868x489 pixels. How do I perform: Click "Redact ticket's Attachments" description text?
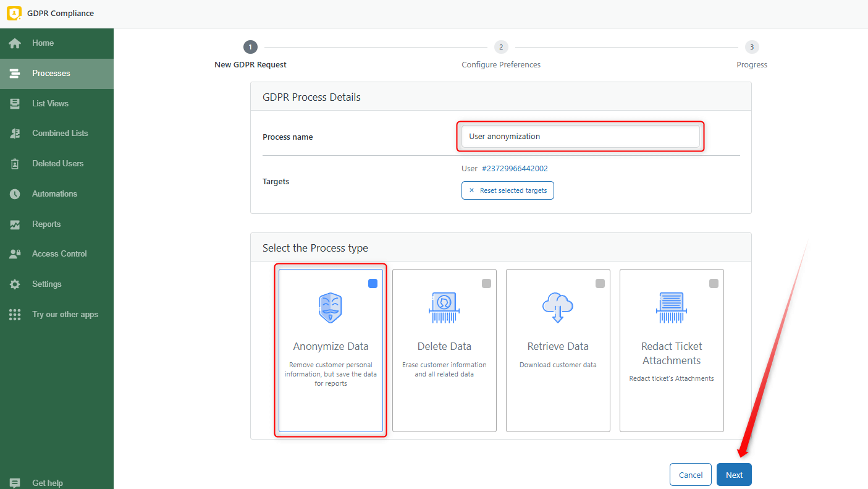672,378
